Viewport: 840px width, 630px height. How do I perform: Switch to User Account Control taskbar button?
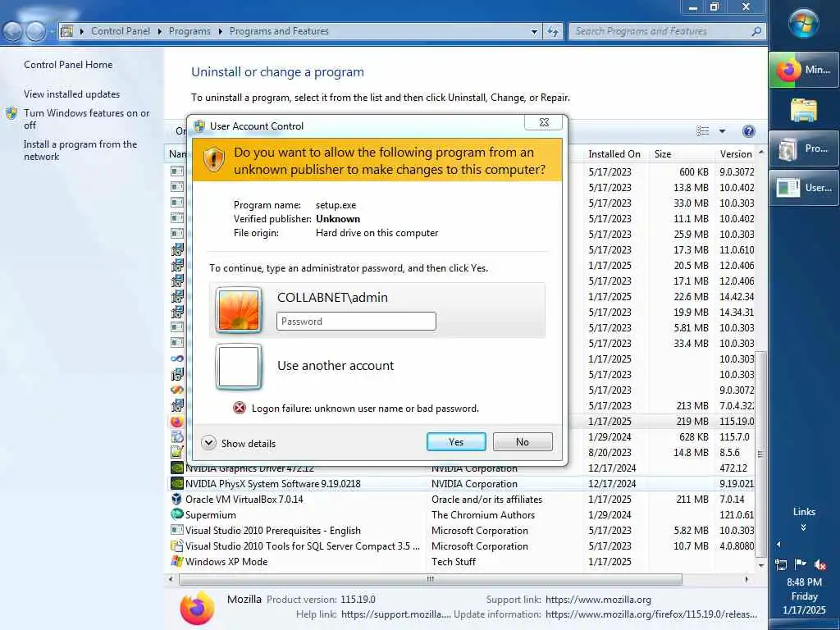(x=804, y=188)
